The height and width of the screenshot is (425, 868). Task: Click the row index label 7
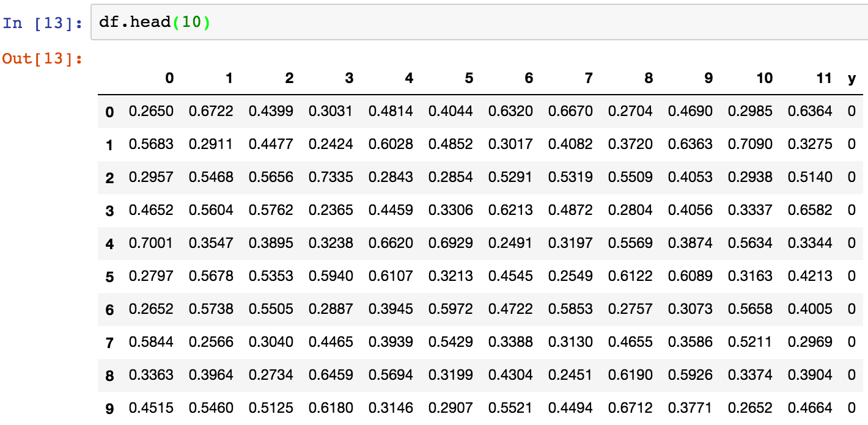109,343
